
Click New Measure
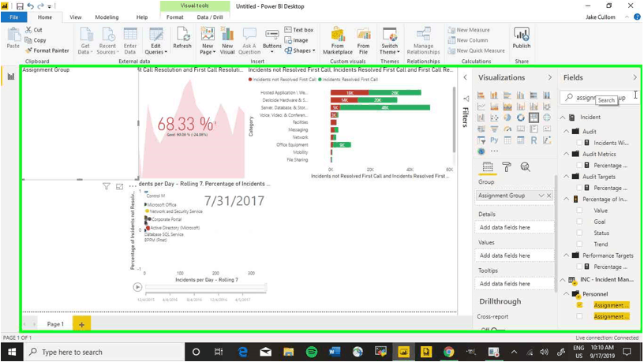469,30
